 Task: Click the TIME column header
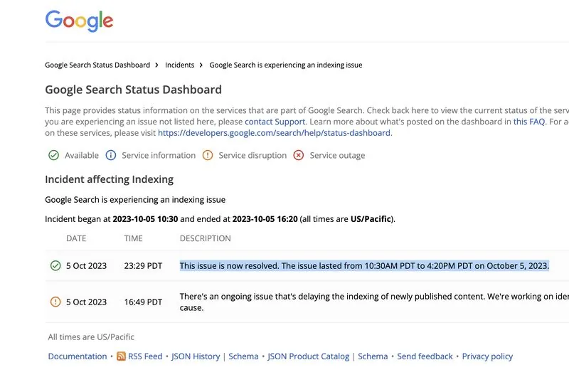(x=133, y=238)
